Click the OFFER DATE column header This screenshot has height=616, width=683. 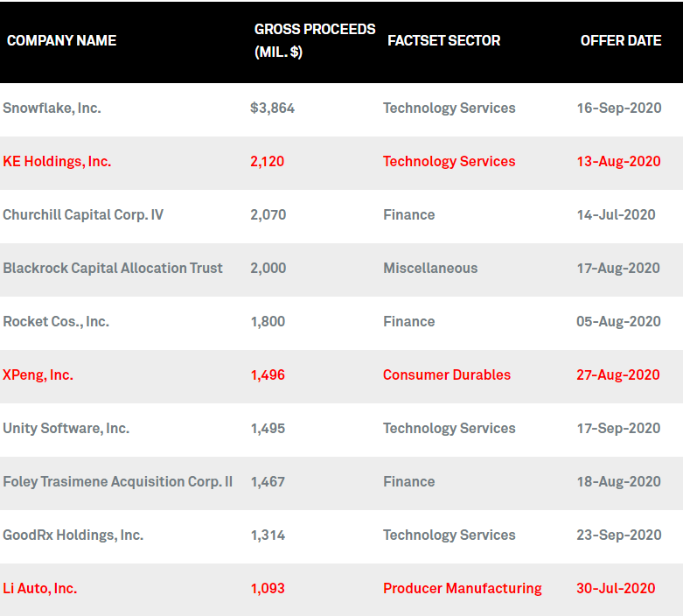(x=621, y=40)
